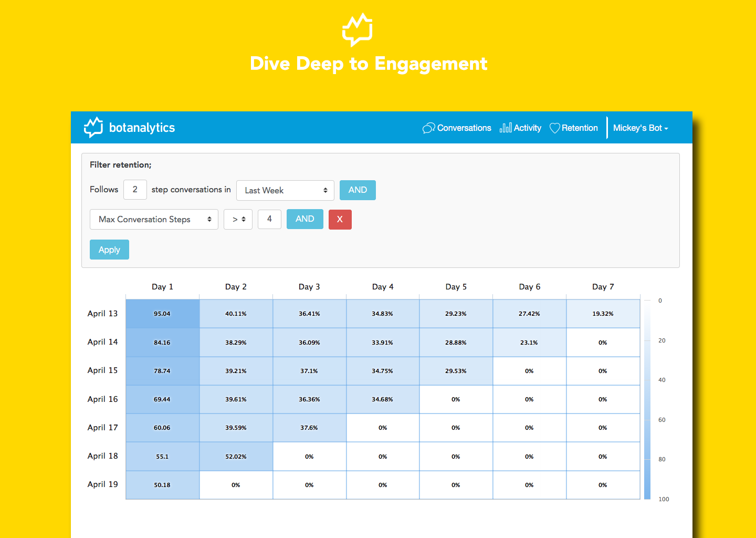Click the botanalytics brand name
The width and height of the screenshot is (756, 538).
click(x=142, y=128)
